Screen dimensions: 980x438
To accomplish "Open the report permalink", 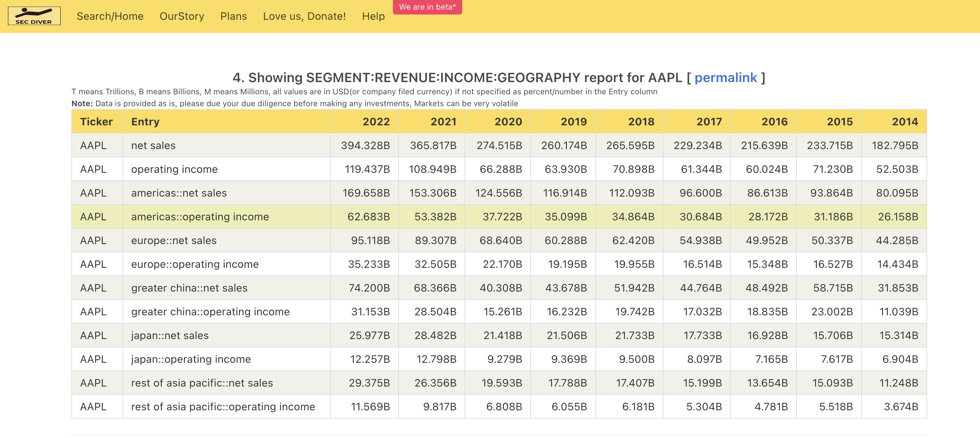I will 725,78.
